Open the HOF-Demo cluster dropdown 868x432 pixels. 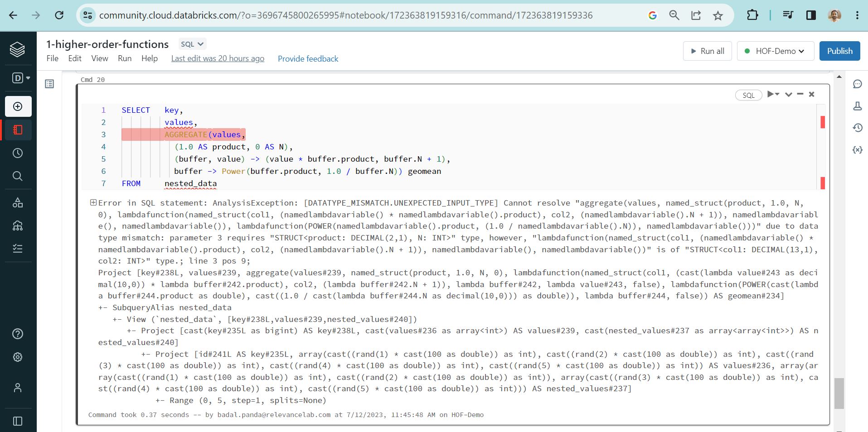(775, 51)
